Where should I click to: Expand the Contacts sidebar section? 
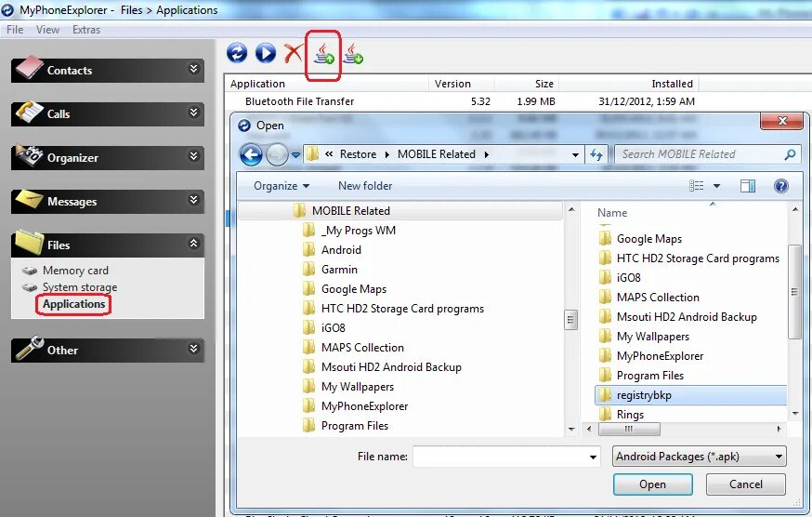pyautogui.click(x=193, y=69)
